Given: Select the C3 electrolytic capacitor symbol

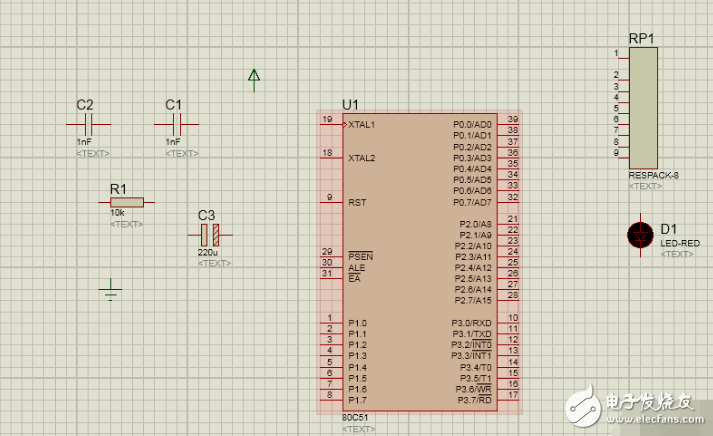Looking at the screenshot, I should pyautogui.click(x=209, y=235).
